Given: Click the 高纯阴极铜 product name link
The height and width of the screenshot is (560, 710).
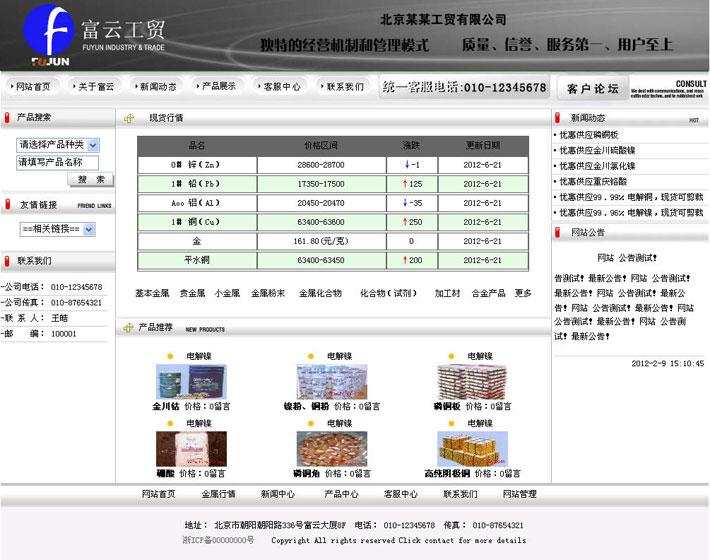Looking at the screenshot, I should tap(447, 474).
